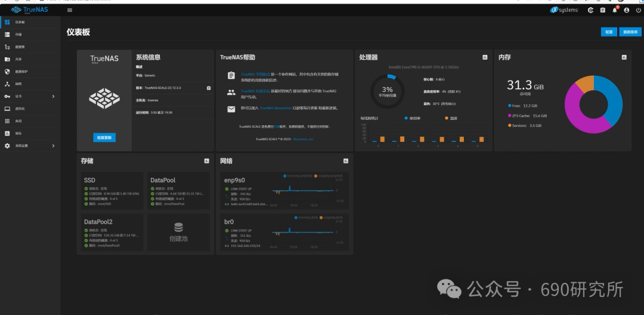Click the 配置 button
This screenshot has width=644, height=315.
(x=609, y=32)
